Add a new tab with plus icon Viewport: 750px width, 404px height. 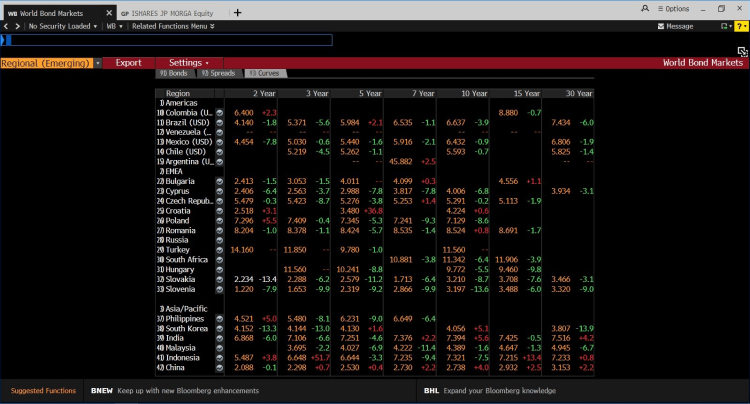237,13
